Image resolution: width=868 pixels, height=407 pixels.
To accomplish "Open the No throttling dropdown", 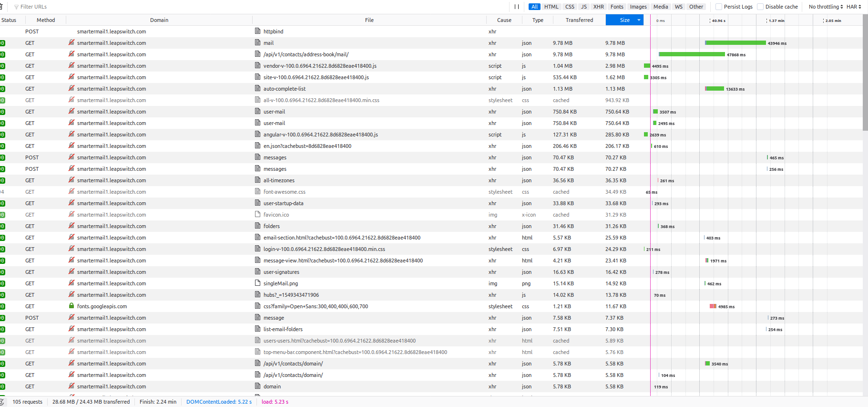I will pos(826,7).
